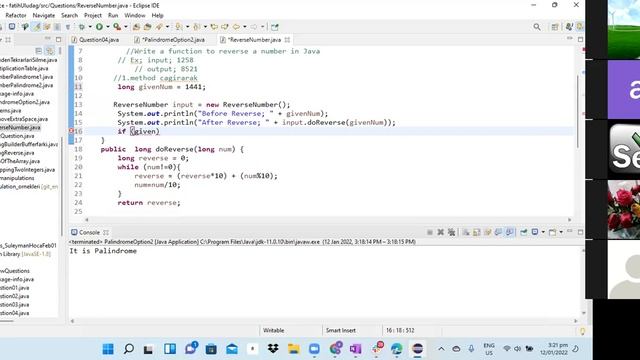
Task: Toggle Scroll Lock in Console toolbar
Action: 476,232
